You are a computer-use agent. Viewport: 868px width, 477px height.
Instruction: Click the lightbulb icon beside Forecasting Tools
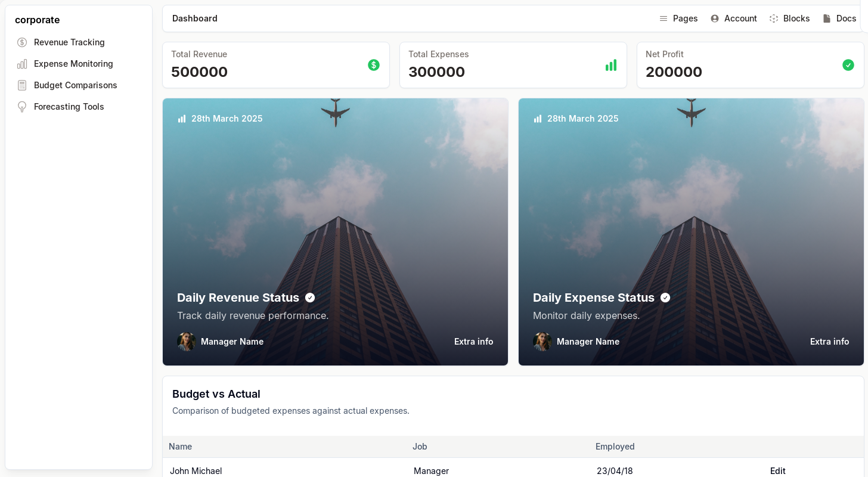tap(22, 107)
